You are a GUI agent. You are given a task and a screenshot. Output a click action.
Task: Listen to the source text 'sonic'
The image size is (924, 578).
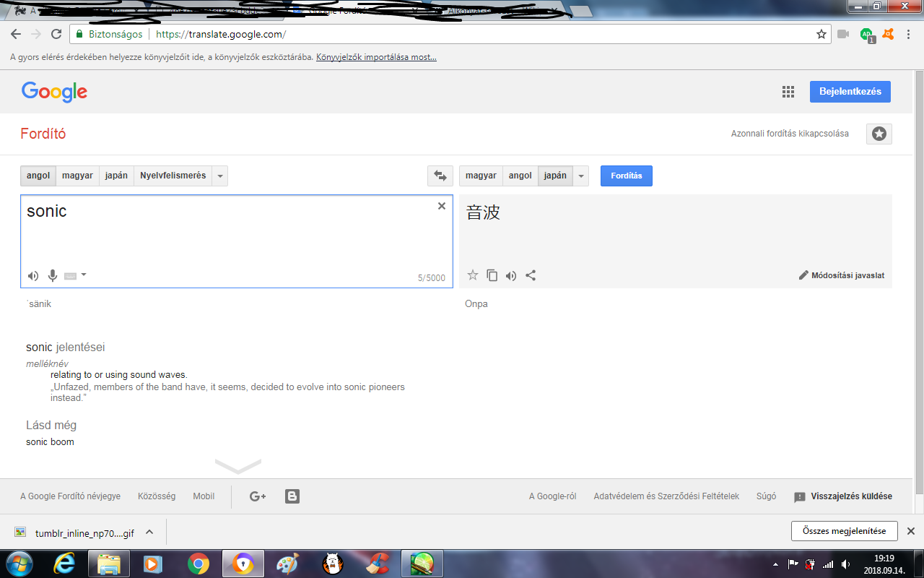pos(33,275)
